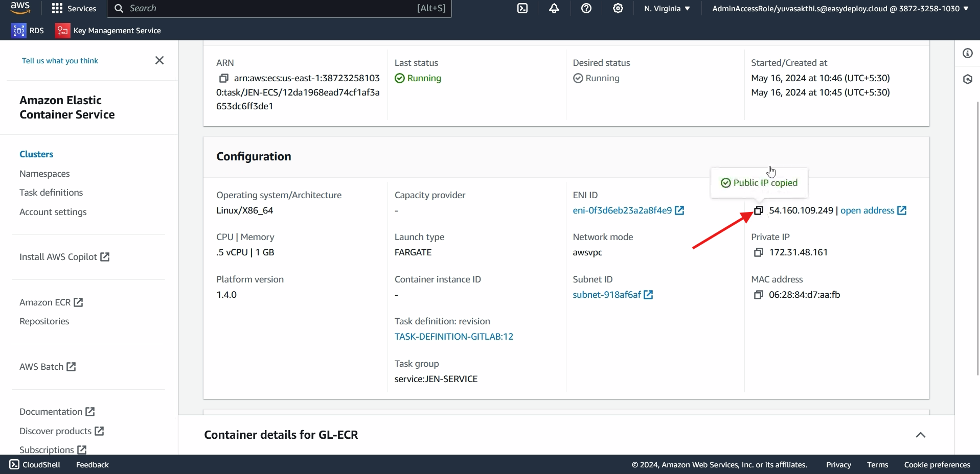
Task: Click the Linux/X86_64 architecture value
Action: [x=245, y=210]
